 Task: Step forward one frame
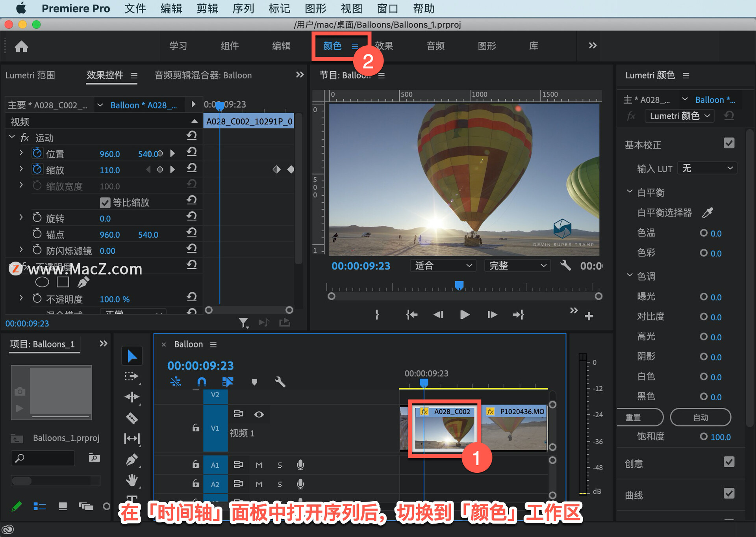tap(492, 314)
